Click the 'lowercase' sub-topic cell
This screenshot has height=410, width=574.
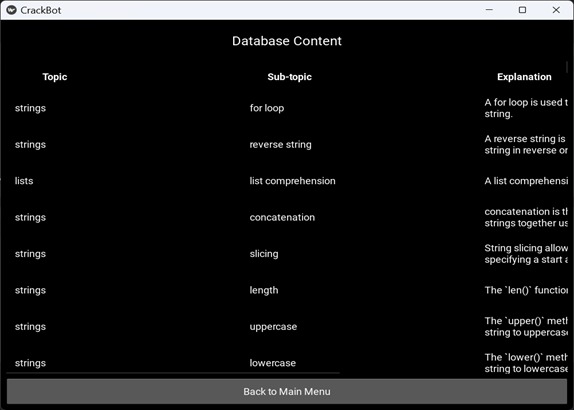pyautogui.click(x=273, y=363)
